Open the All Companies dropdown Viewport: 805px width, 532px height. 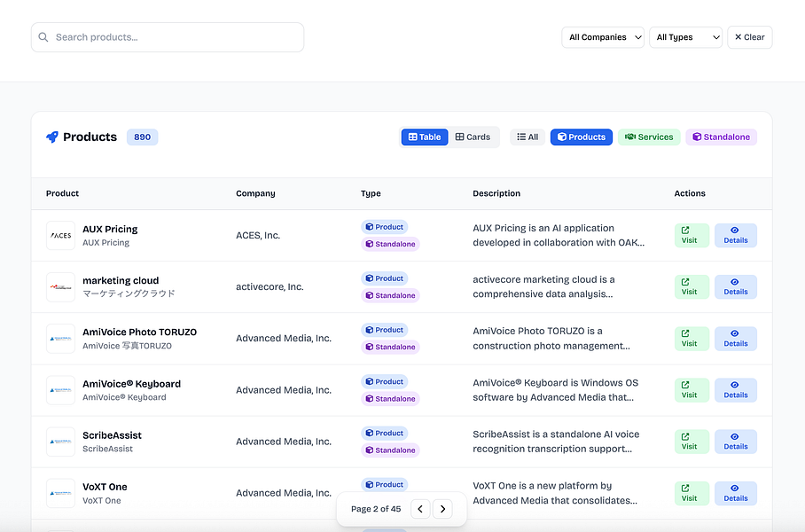(x=602, y=37)
